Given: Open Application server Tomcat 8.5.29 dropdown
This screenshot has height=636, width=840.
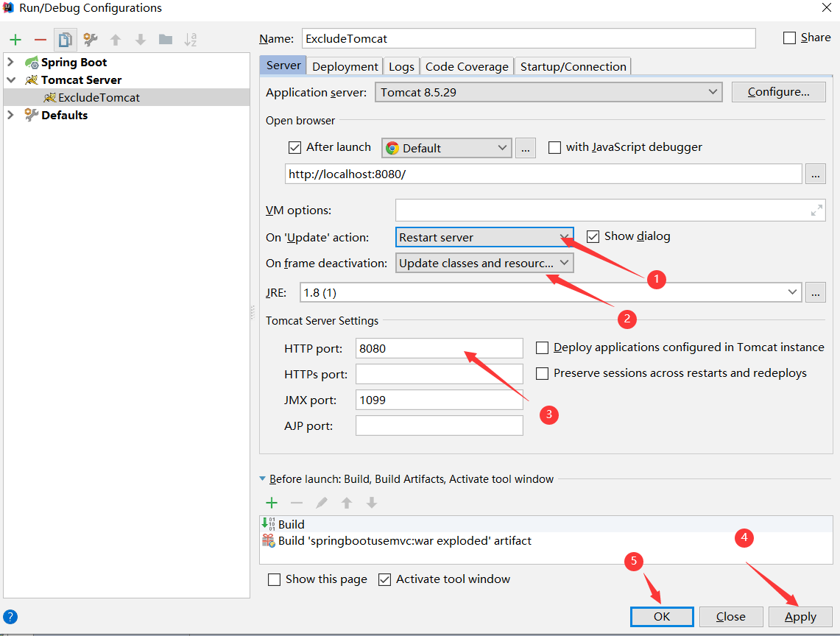Looking at the screenshot, I should point(548,92).
